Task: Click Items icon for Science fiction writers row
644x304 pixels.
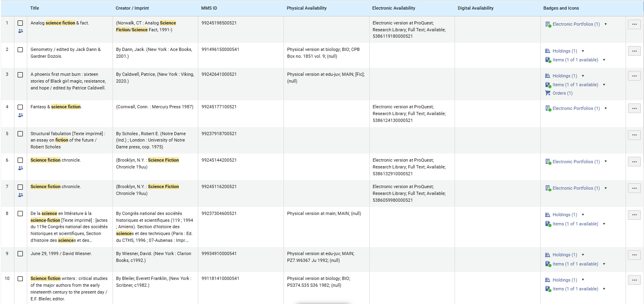Action: pyautogui.click(x=548, y=289)
